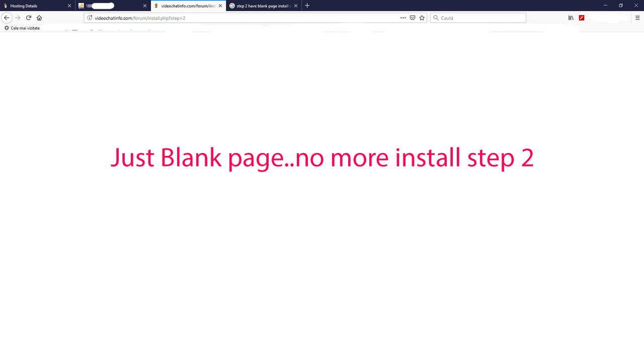Screen dimensions: 644x344
Task: Reload the current page
Action: 29,18
